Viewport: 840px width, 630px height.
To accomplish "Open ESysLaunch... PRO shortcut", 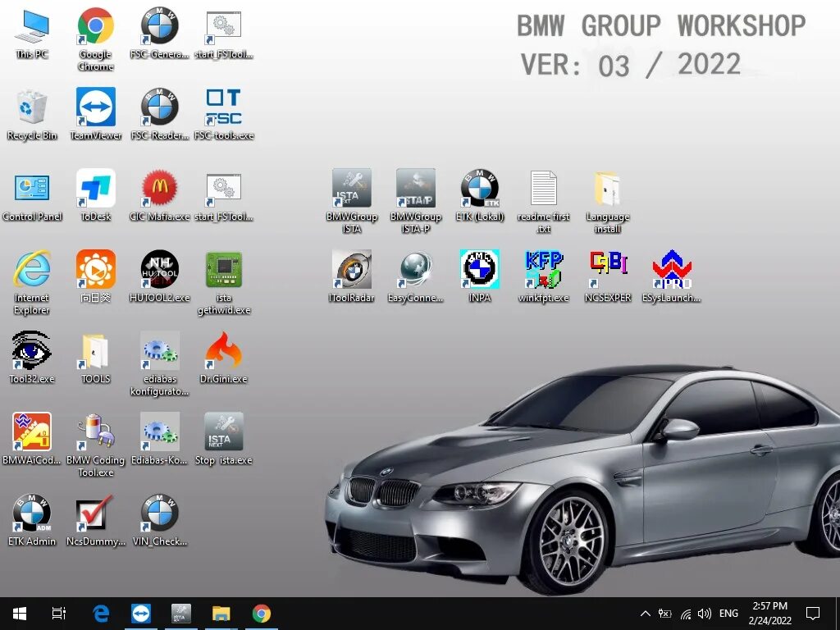I will click(672, 276).
